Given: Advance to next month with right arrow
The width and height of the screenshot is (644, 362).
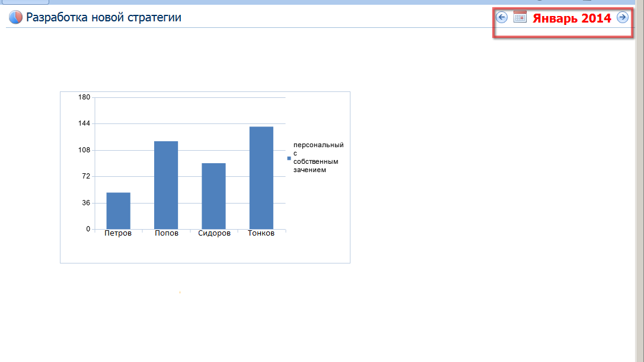Looking at the screenshot, I should (622, 18).
